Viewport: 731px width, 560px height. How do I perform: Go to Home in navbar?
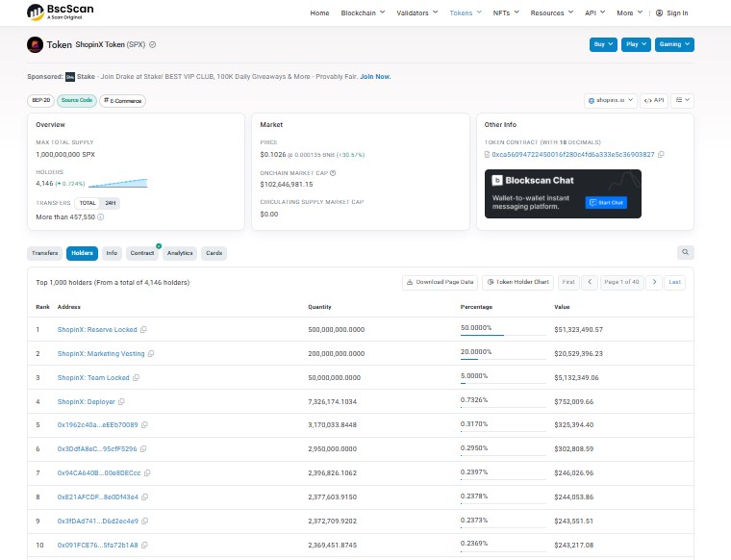[x=319, y=13]
